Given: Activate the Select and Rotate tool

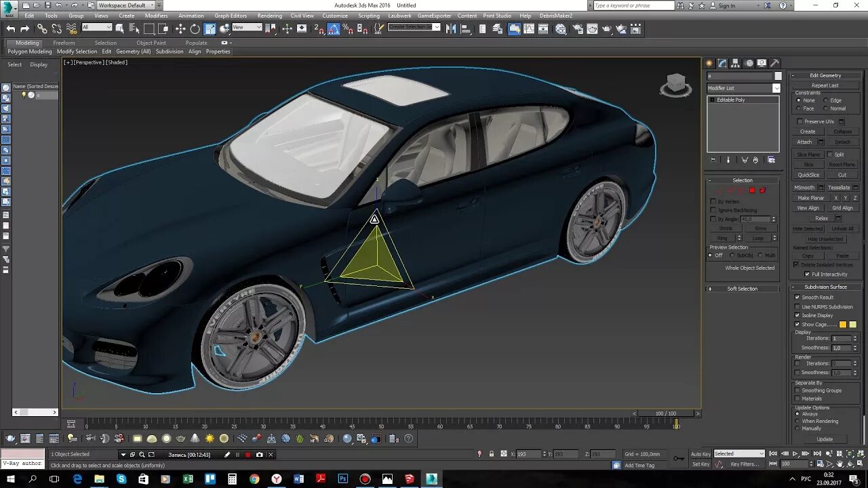Looking at the screenshot, I should pyautogui.click(x=195, y=28).
